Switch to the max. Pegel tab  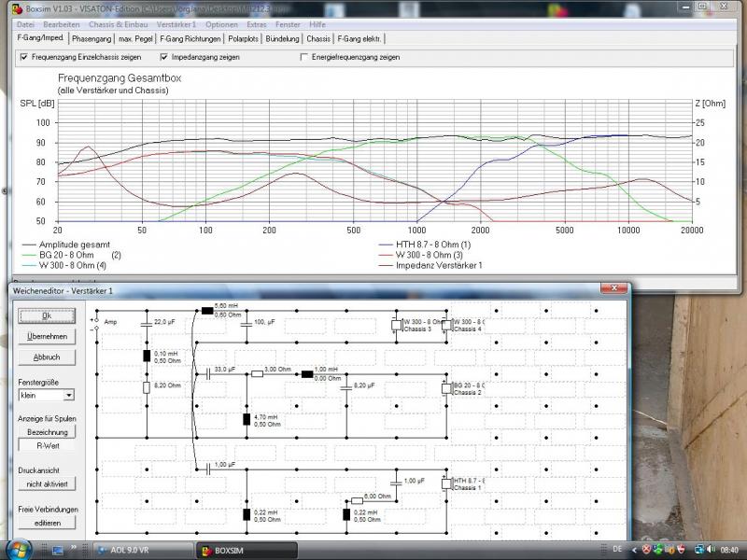click(135, 39)
